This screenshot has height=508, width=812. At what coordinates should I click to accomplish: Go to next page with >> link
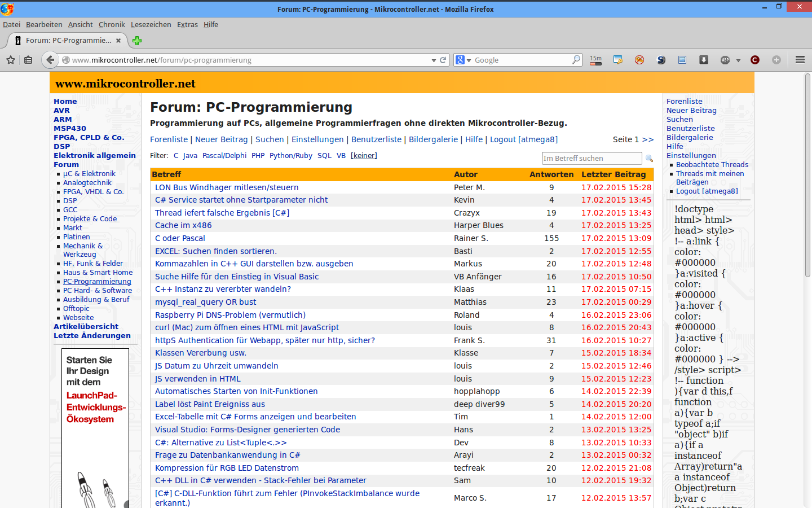[x=648, y=139]
